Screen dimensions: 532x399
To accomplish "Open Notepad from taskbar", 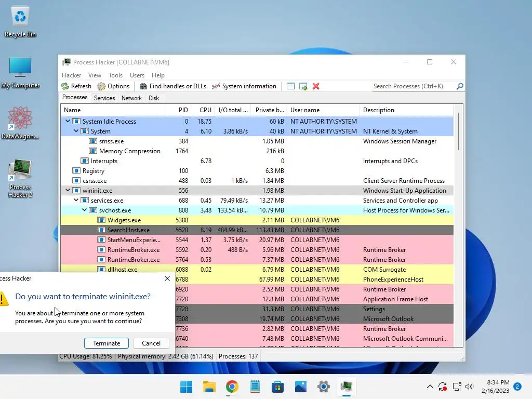I will click(255, 387).
